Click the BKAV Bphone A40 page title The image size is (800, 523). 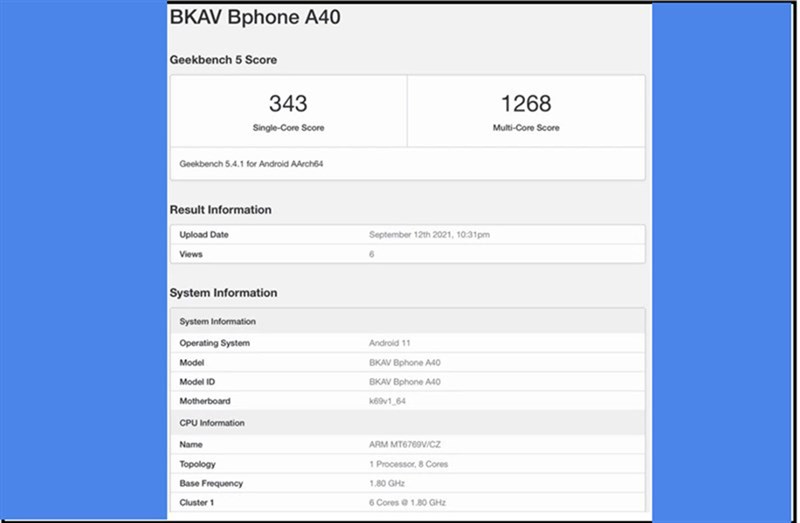point(255,17)
